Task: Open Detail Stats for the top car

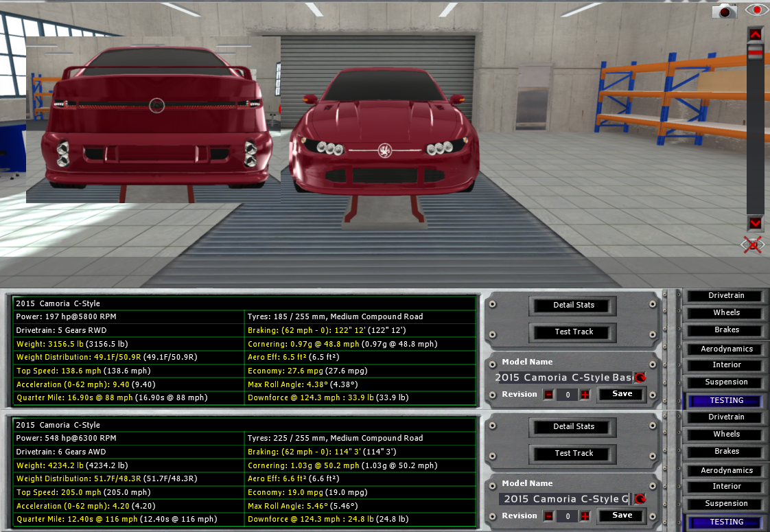Action: [574, 305]
